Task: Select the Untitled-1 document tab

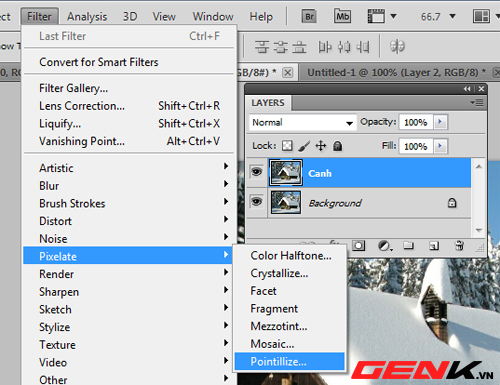Action: pyautogui.click(x=396, y=72)
